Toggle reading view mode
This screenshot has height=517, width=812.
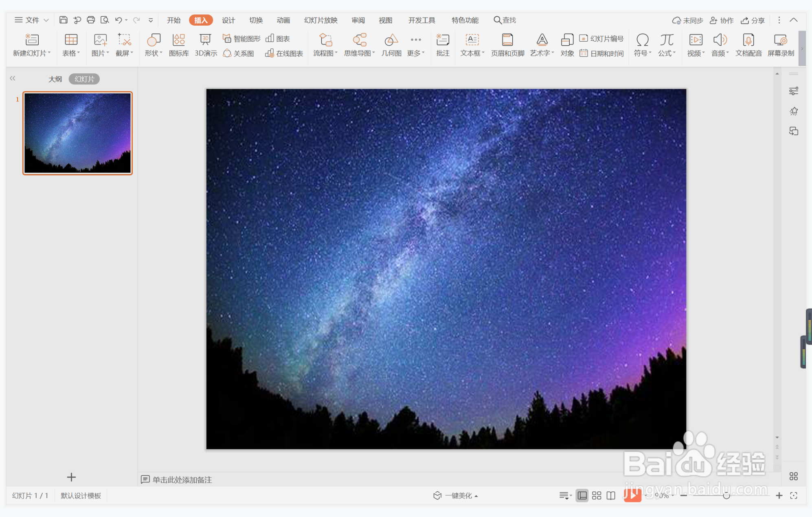click(x=611, y=495)
